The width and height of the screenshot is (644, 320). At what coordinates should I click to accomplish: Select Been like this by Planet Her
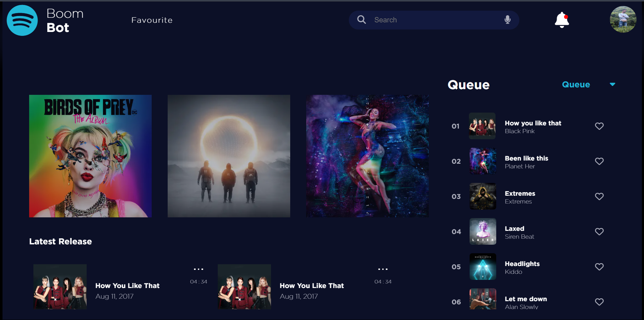[526, 158]
